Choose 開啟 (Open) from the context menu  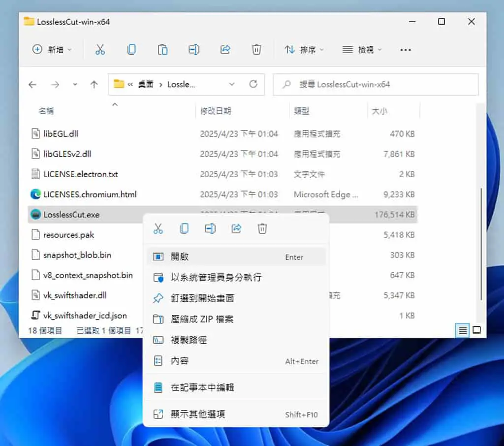236,256
